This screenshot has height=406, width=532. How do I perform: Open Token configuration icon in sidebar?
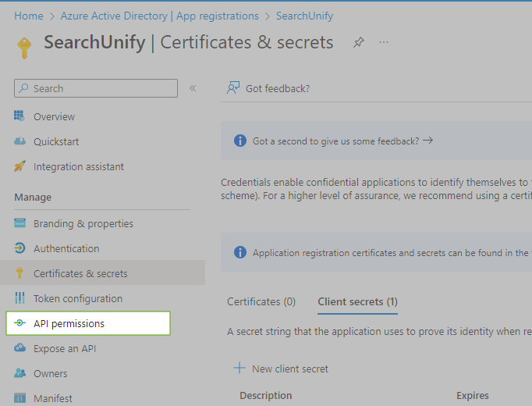[x=20, y=298]
